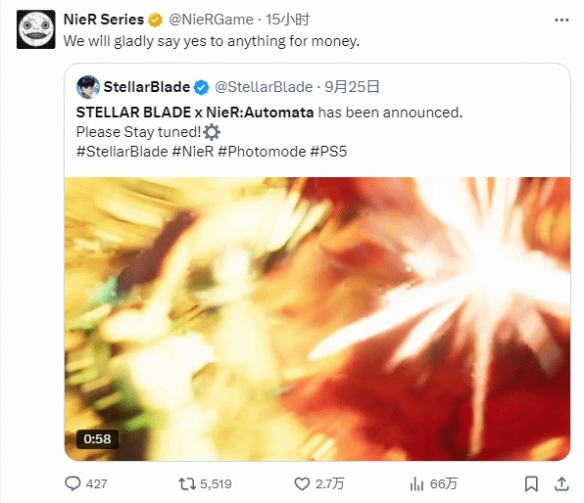
Task: Click the #Photomode hashtag
Action: 262,152
